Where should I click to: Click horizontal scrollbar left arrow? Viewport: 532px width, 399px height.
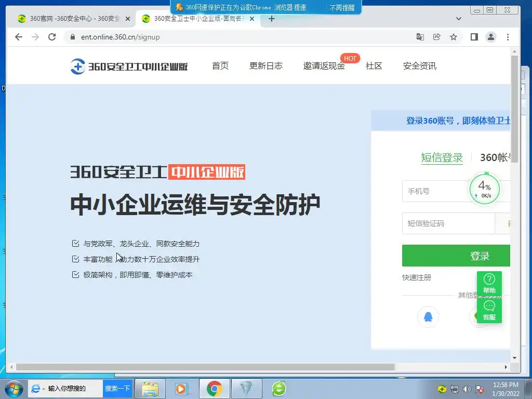(11, 367)
